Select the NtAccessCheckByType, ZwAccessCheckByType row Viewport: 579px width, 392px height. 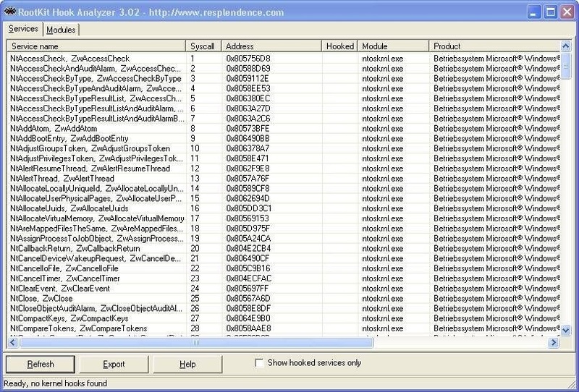click(284, 78)
